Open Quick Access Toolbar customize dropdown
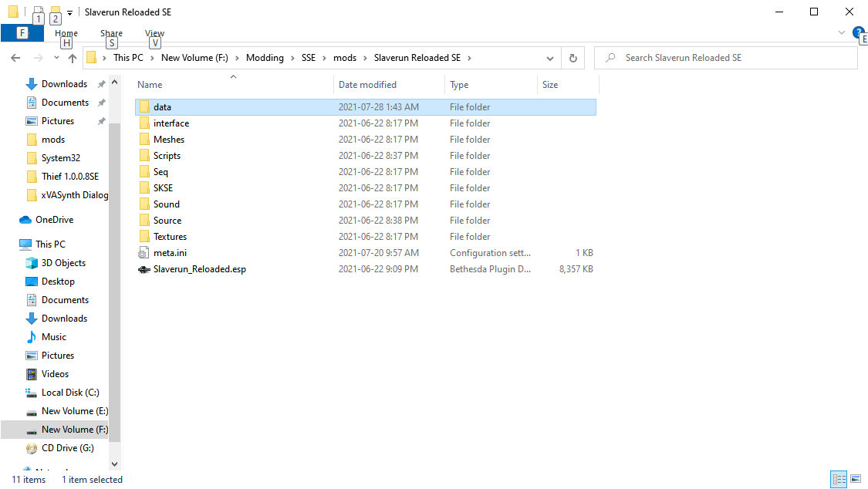Screen dimensions: 868x489 point(69,12)
